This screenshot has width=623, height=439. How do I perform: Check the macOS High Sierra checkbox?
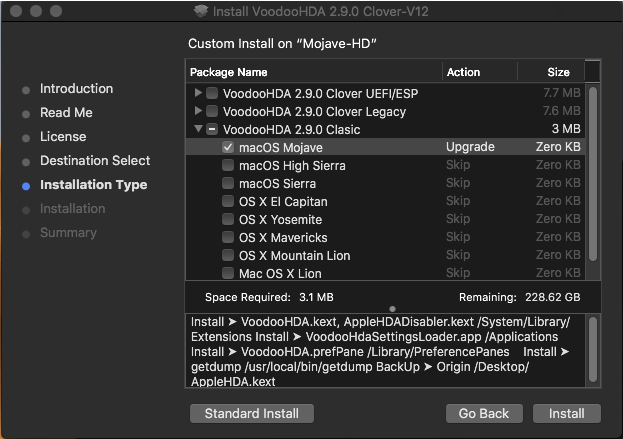228,165
